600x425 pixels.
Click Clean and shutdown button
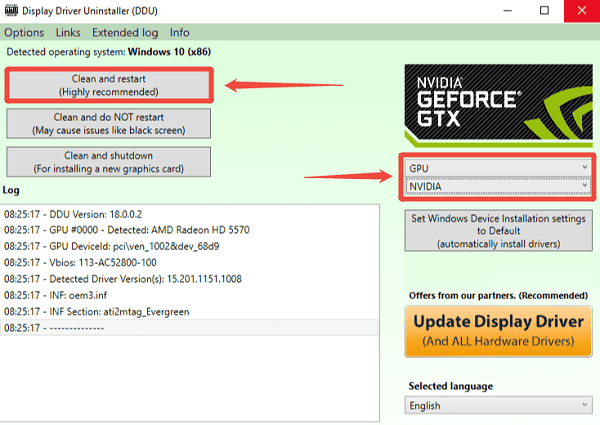pos(109,161)
